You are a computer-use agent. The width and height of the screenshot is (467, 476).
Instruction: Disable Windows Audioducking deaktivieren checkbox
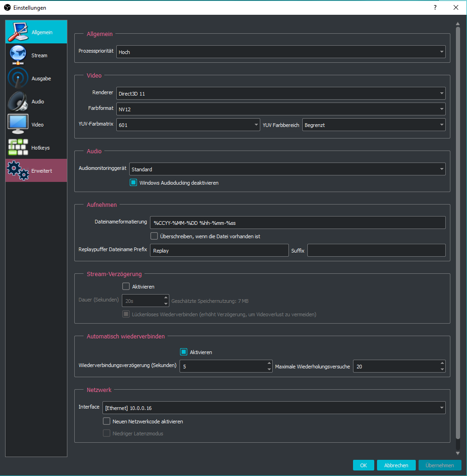pos(133,183)
